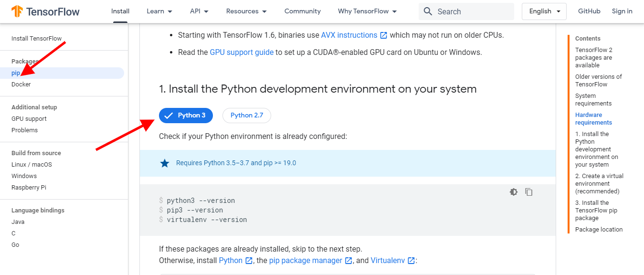Image resolution: width=644 pixels, height=275 pixels.
Task: Expand the Why TensorFlow menu
Action: pos(367,11)
